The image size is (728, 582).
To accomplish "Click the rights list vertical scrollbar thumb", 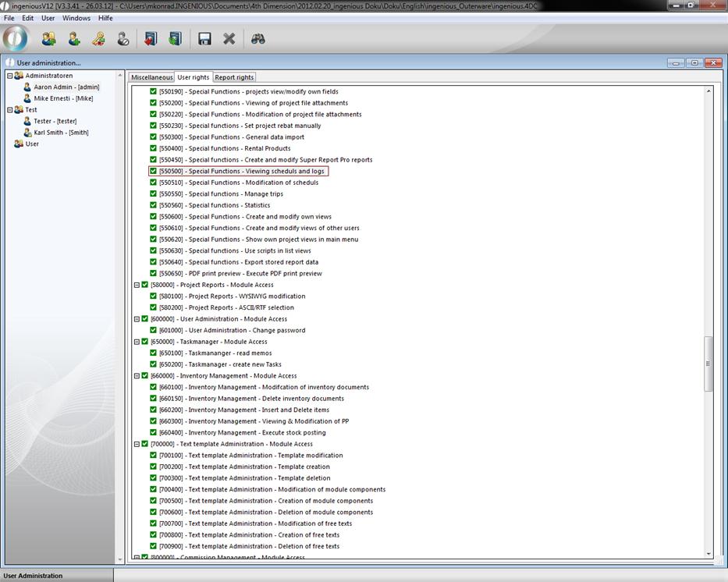I will tap(708, 364).
